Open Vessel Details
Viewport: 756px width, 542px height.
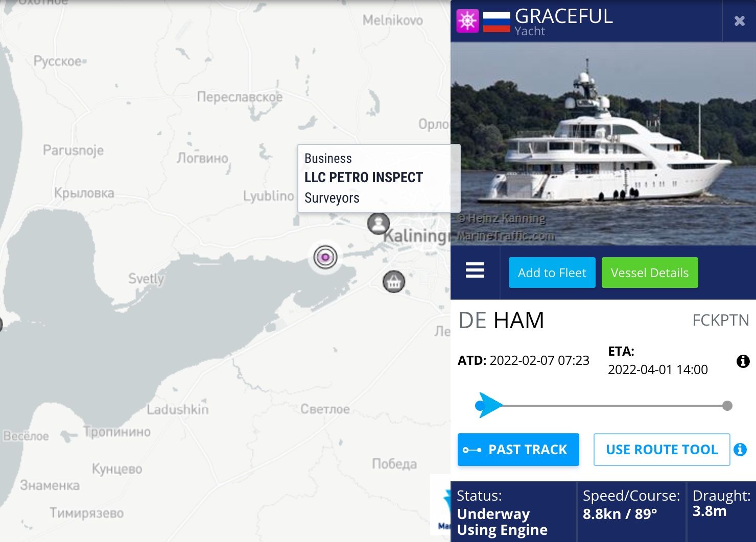pyautogui.click(x=650, y=273)
